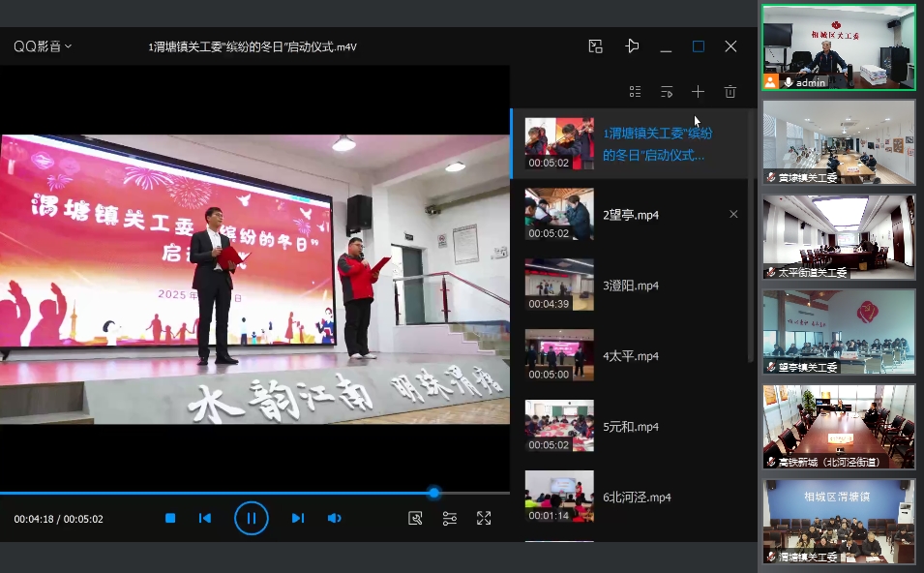
Task: Click the stop playback button
Action: 170,518
